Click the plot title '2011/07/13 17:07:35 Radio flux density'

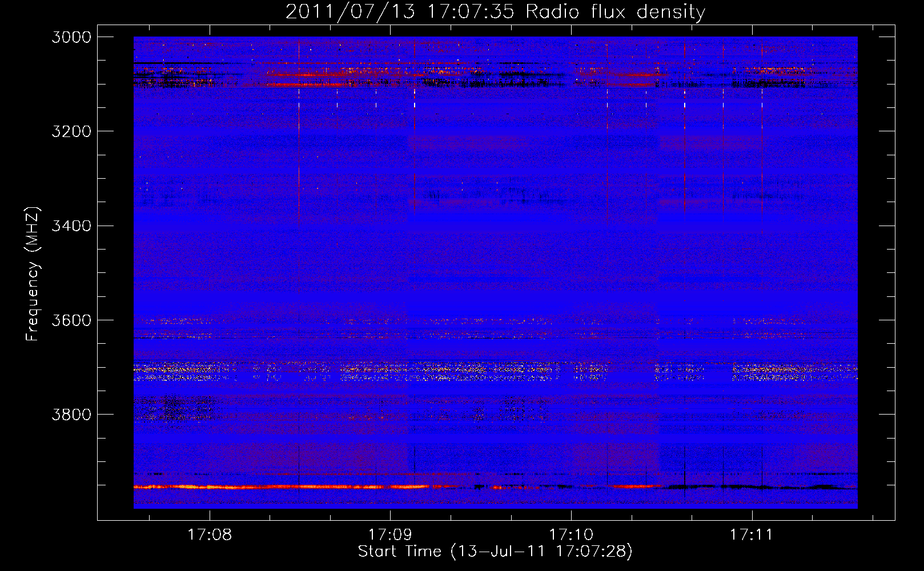(x=495, y=11)
